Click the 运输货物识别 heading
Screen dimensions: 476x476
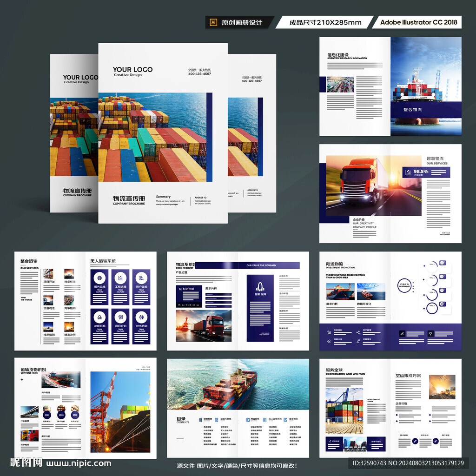(x=33, y=370)
